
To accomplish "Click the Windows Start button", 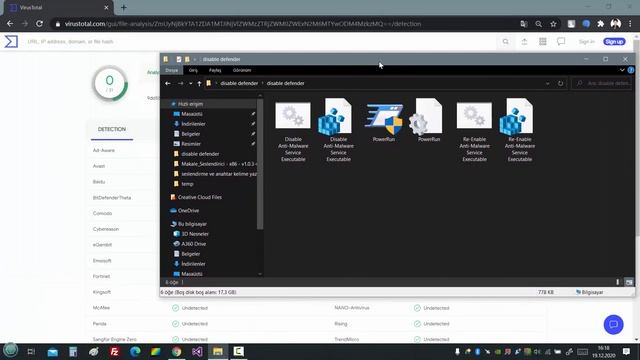I will coord(11,351).
